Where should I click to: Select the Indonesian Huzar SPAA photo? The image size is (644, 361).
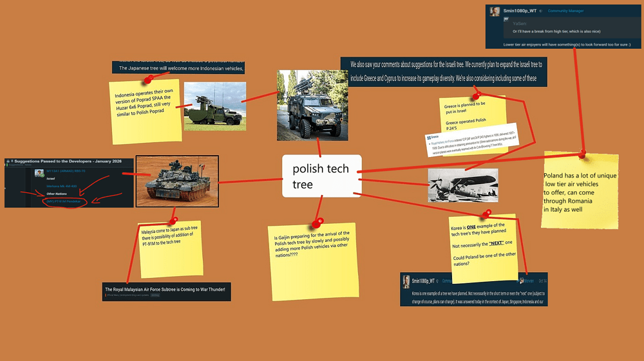[214, 106]
